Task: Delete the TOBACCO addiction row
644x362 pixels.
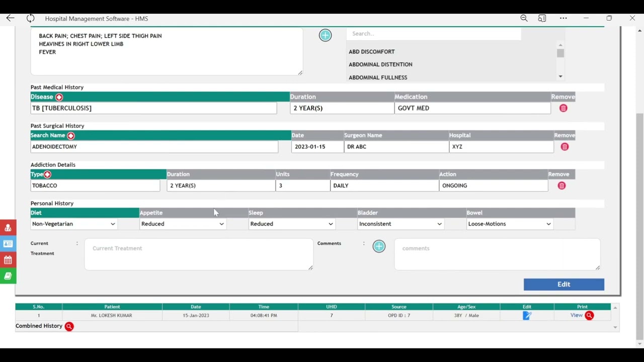Action: 561,186
